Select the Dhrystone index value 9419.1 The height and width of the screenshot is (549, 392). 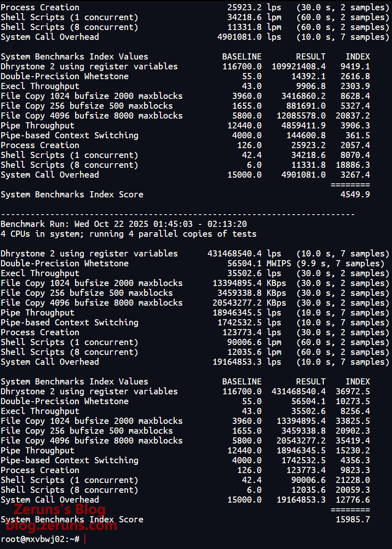355,66
